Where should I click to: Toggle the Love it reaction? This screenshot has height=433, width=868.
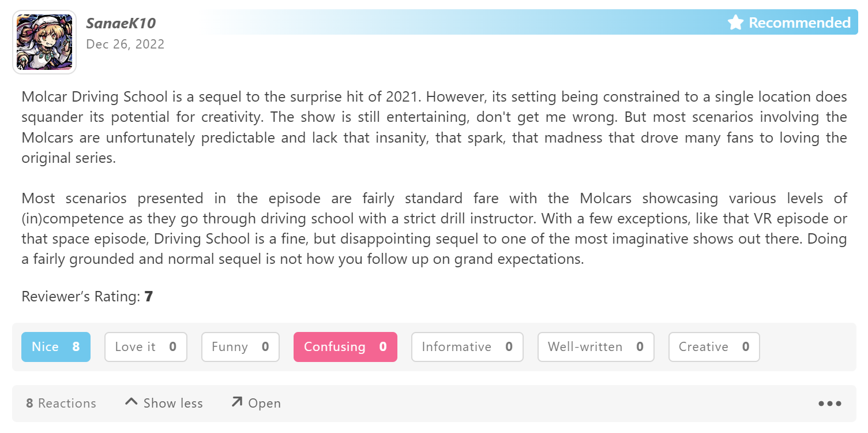point(145,347)
